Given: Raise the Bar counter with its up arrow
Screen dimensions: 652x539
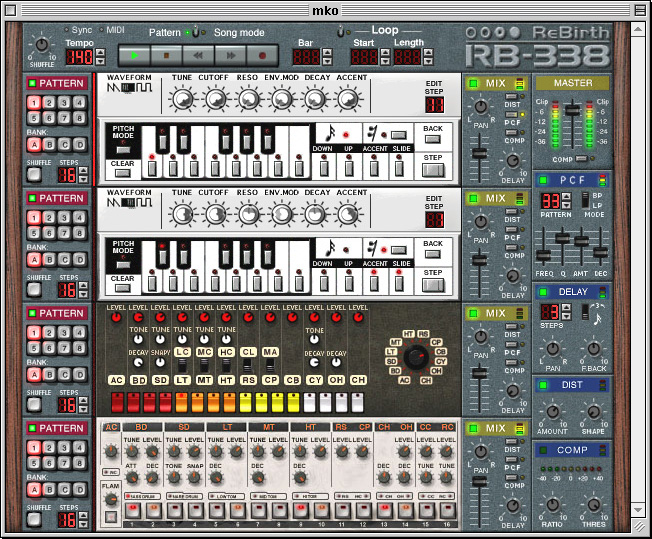Looking at the screenshot, I should pyautogui.click(x=327, y=52).
